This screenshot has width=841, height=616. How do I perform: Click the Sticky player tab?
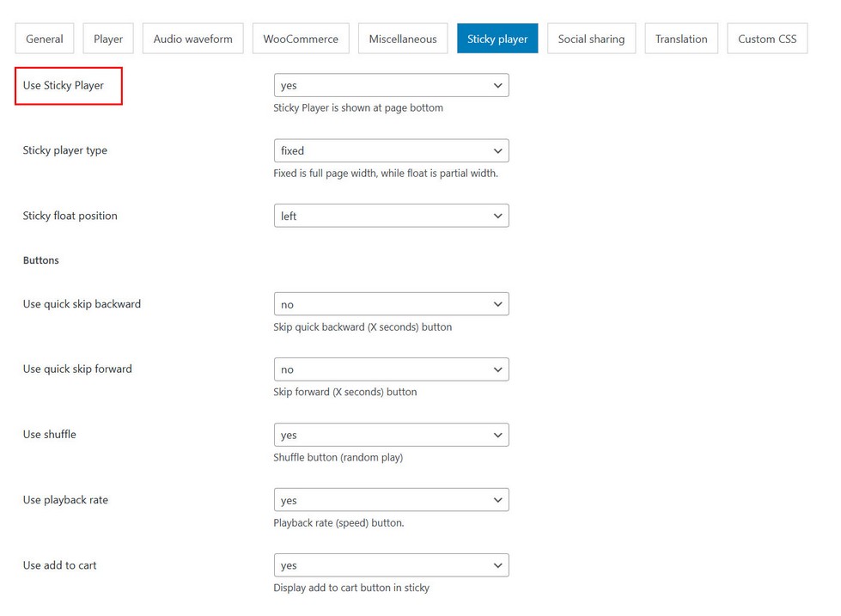(497, 39)
